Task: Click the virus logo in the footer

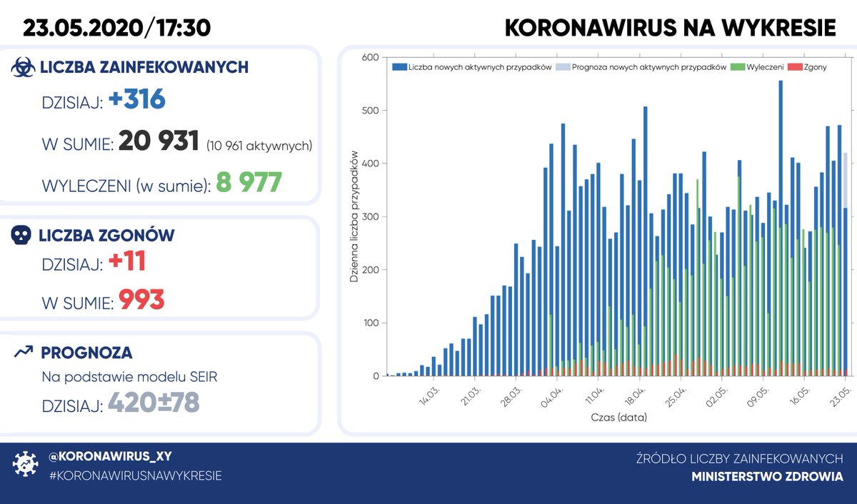Action: [24, 465]
